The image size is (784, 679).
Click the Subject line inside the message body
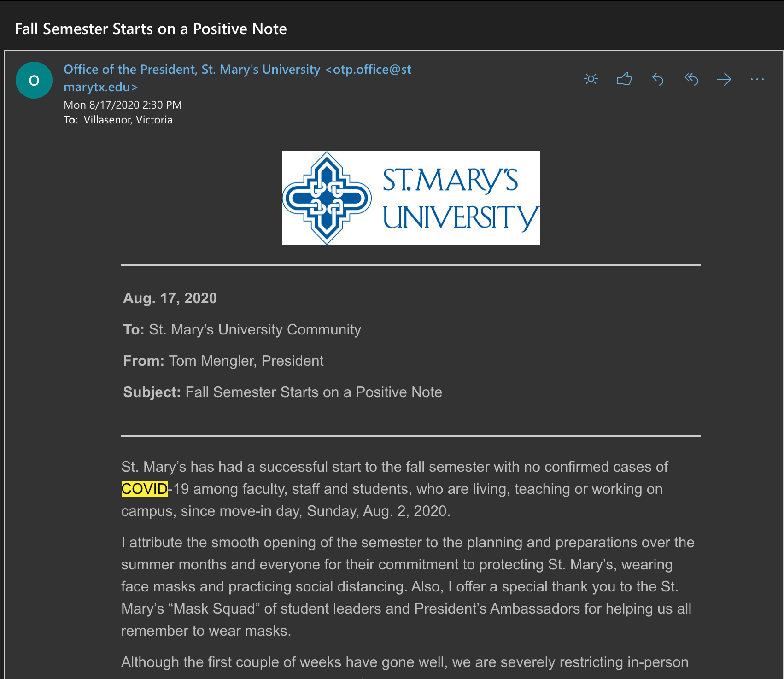point(282,392)
